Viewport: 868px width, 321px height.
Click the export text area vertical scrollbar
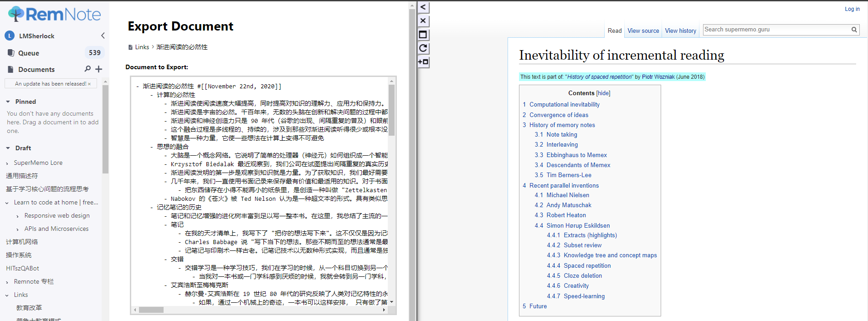[391, 109]
